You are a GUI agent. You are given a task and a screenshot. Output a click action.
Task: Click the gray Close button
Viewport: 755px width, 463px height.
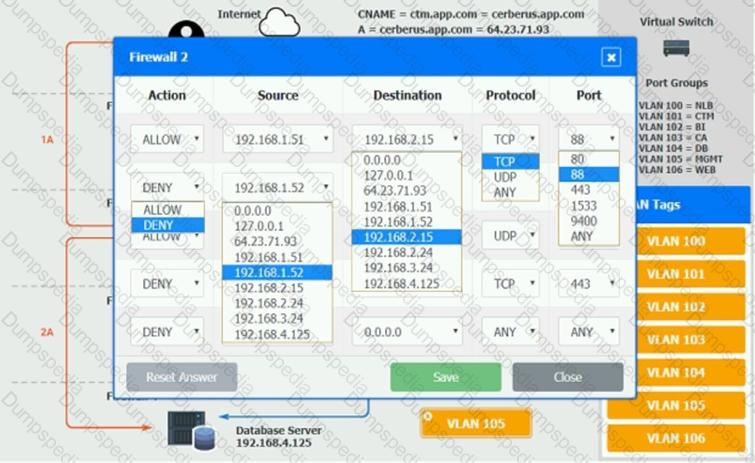pyautogui.click(x=567, y=377)
